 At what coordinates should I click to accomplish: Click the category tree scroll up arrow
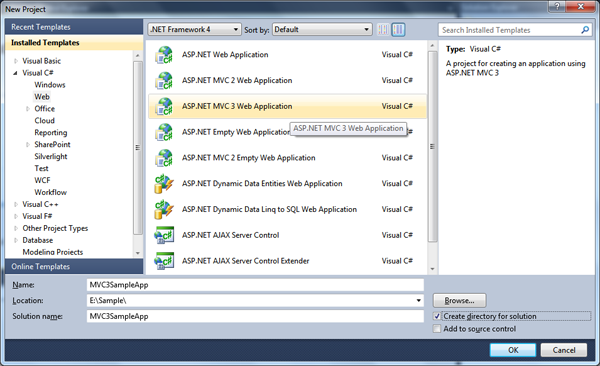coord(138,56)
